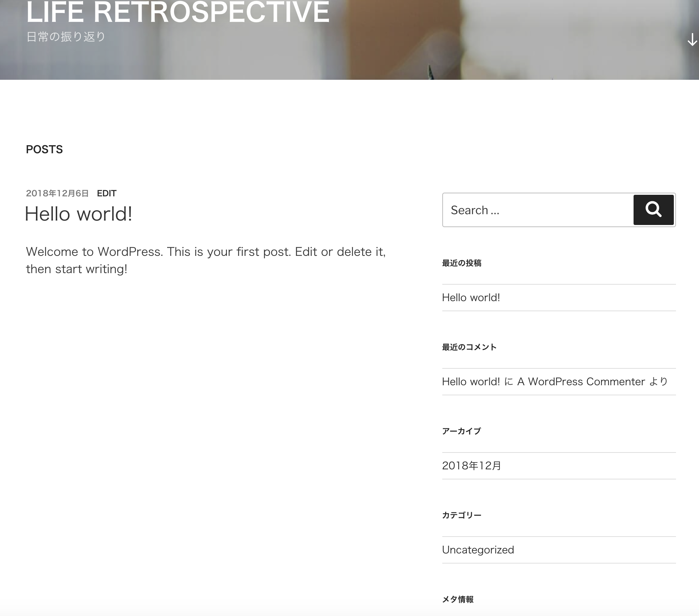The width and height of the screenshot is (699, 616).
Task: Click the POSTS page heading
Action: click(x=44, y=150)
